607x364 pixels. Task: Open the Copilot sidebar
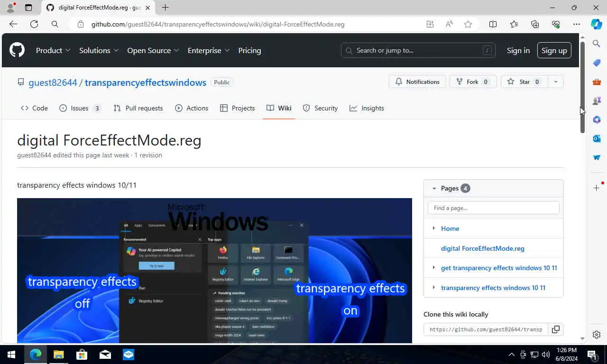[597, 24]
